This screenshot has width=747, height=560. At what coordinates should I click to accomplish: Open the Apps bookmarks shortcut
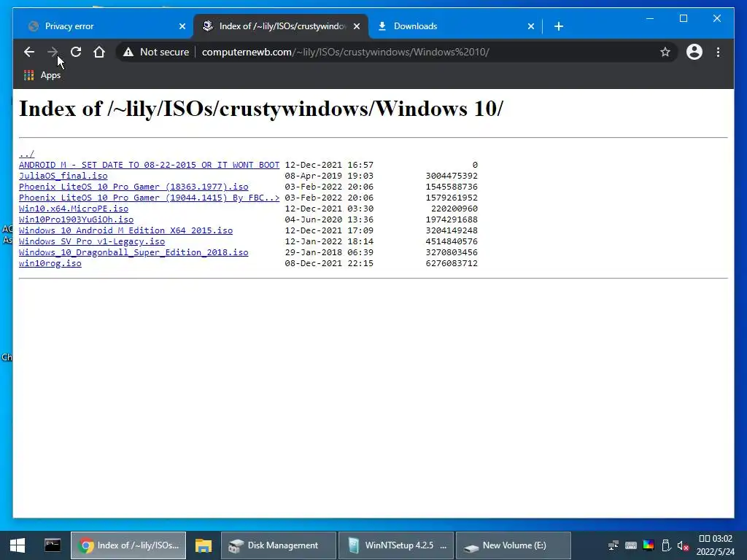pos(42,75)
